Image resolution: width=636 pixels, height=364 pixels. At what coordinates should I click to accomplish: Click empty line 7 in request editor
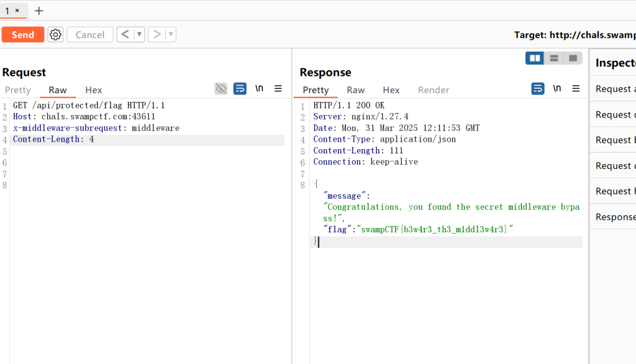(148, 174)
